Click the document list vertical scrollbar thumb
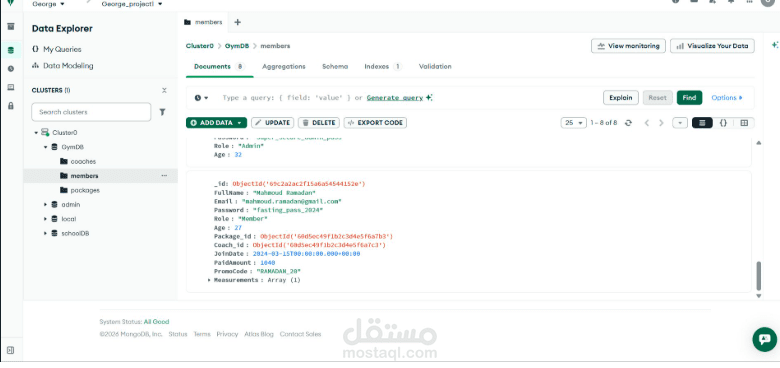The width and height of the screenshot is (780, 368). point(759,276)
